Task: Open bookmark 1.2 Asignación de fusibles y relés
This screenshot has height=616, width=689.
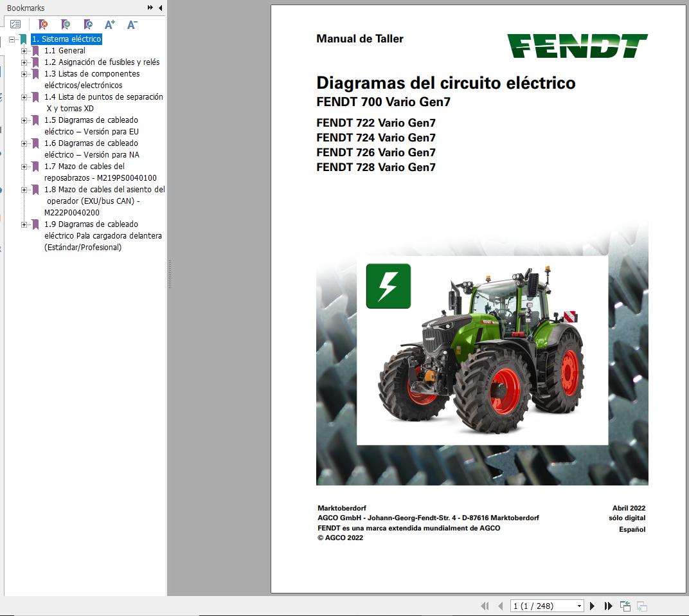Action: click(102, 62)
